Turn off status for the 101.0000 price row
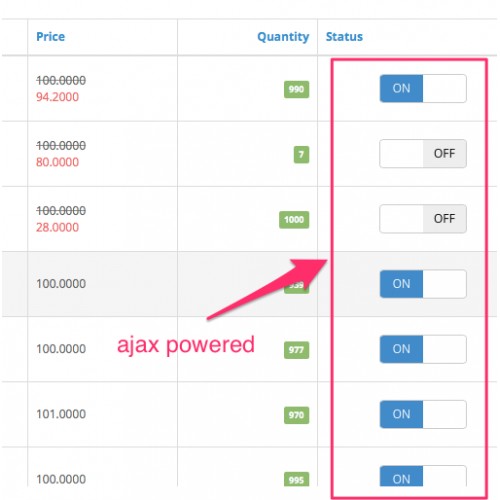This screenshot has width=500, height=500. click(423, 414)
